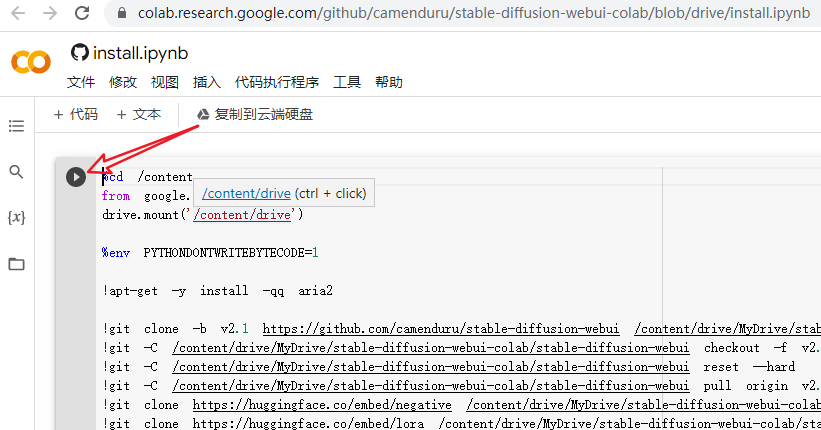
Task: Click the GitHub icon beside install.ipynb
Action: click(80, 53)
